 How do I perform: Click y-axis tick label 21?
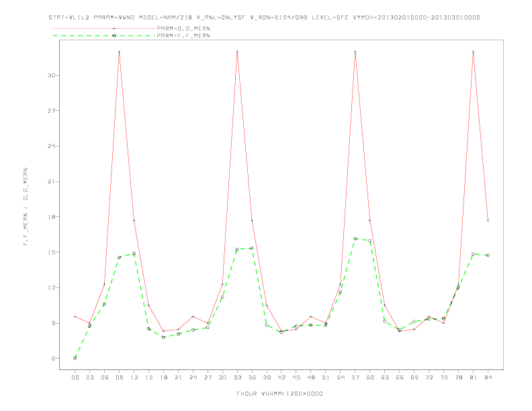[52, 181]
